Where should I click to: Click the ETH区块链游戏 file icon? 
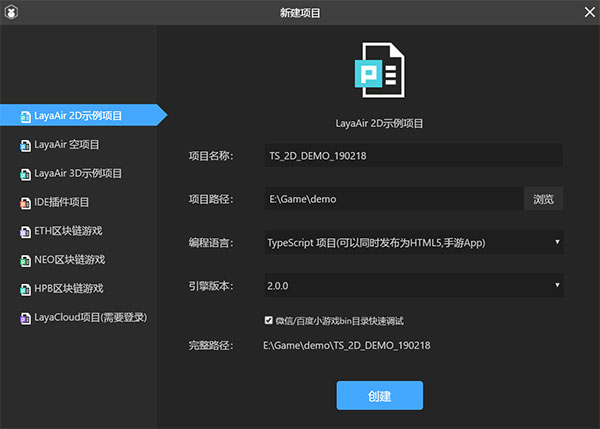[25, 231]
